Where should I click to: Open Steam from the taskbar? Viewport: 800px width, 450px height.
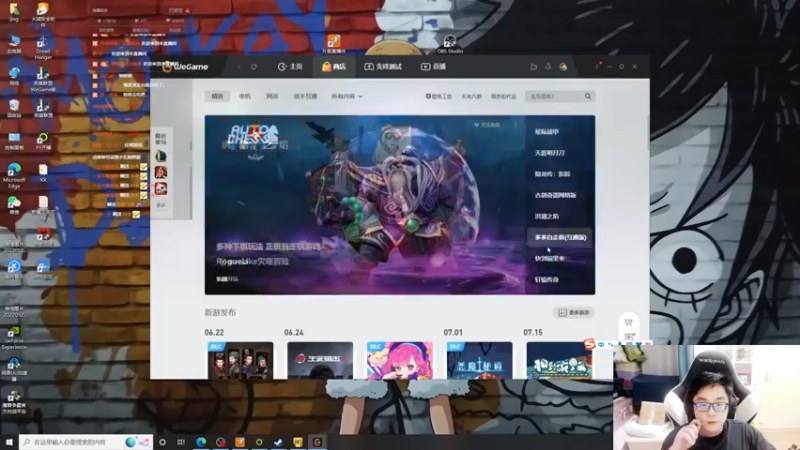pyautogui.click(x=278, y=442)
